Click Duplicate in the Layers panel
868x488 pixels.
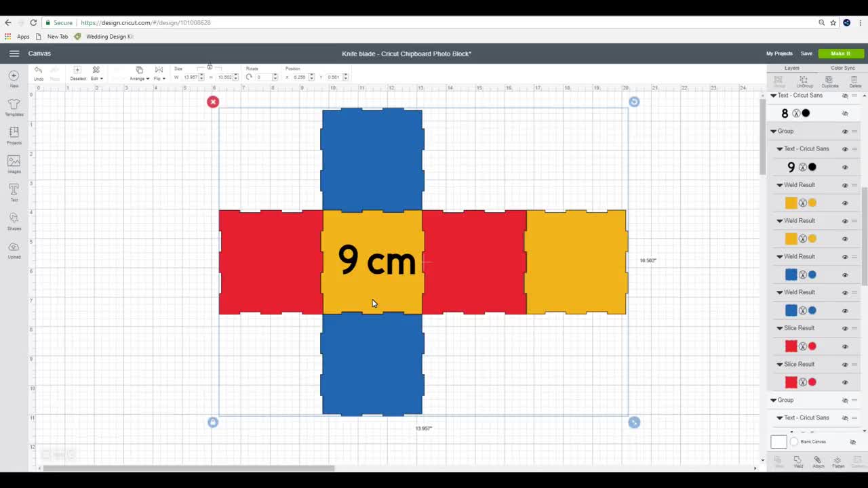click(x=830, y=81)
